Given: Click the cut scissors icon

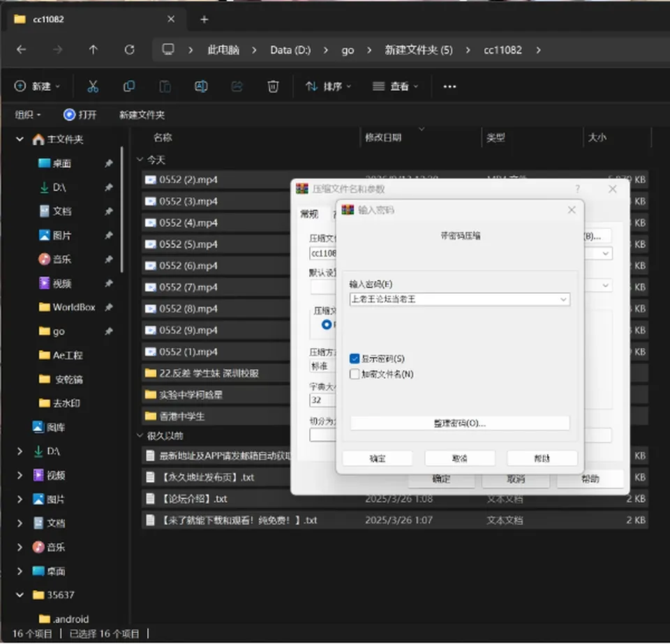Looking at the screenshot, I should 93,87.
